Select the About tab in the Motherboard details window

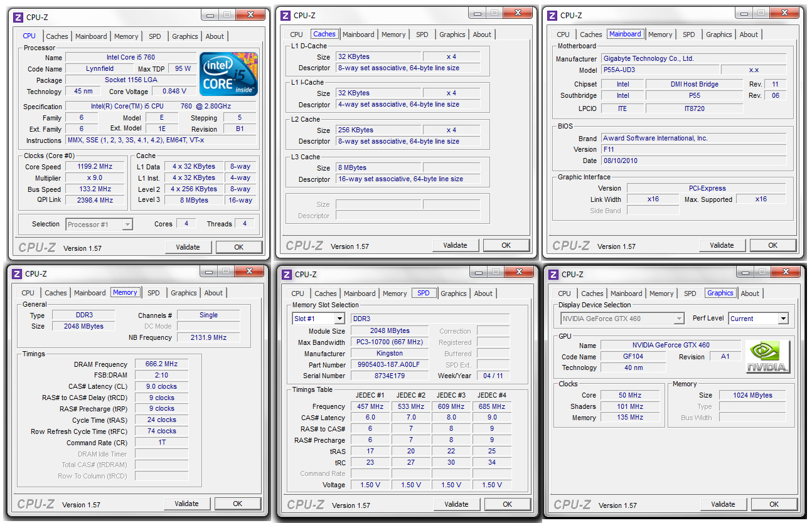749,34
